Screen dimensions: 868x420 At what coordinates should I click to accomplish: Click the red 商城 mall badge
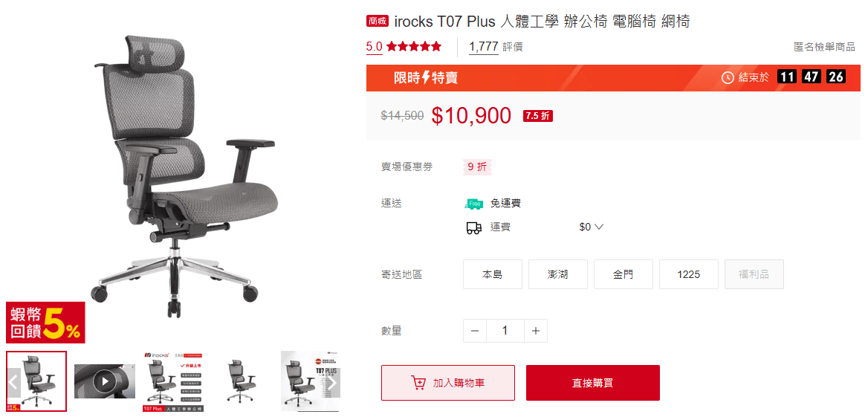click(x=378, y=22)
